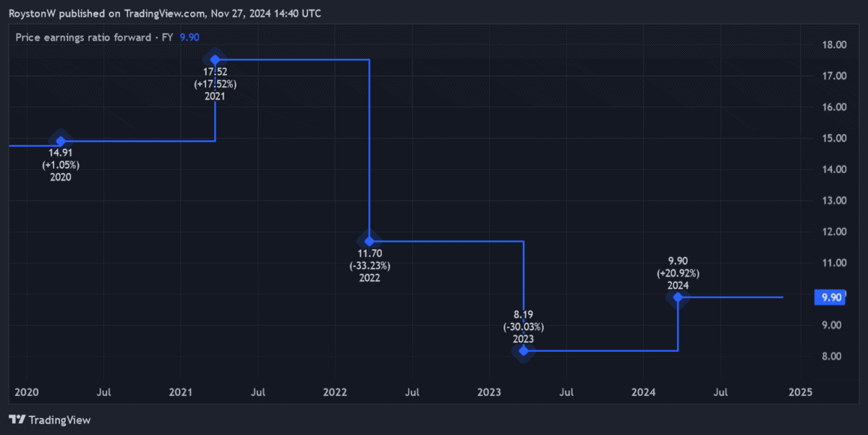Click the 2020 label on the time axis
Viewport: 868px width, 435px height.
(26, 392)
